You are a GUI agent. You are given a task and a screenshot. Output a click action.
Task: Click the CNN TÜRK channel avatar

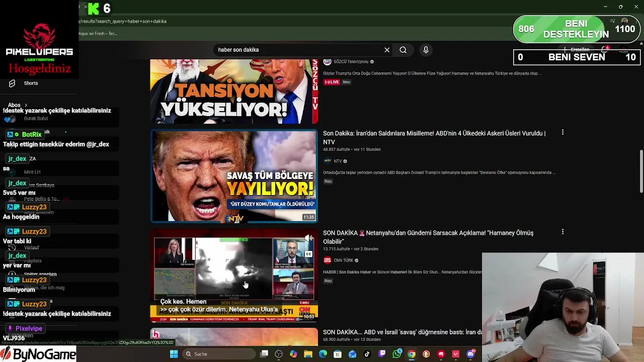tap(327, 260)
